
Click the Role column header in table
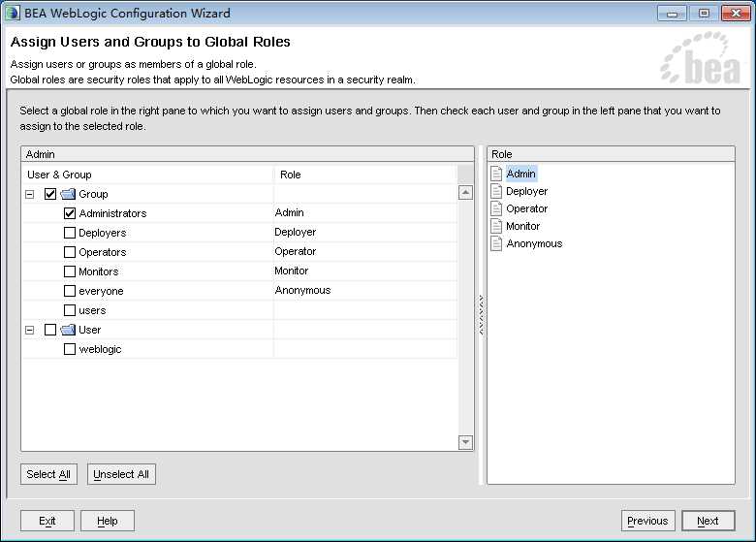pyautogui.click(x=365, y=175)
